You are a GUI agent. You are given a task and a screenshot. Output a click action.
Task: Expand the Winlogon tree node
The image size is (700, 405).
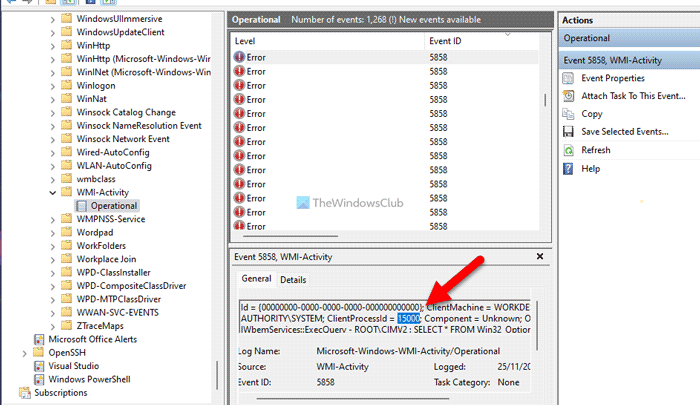tap(53, 86)
